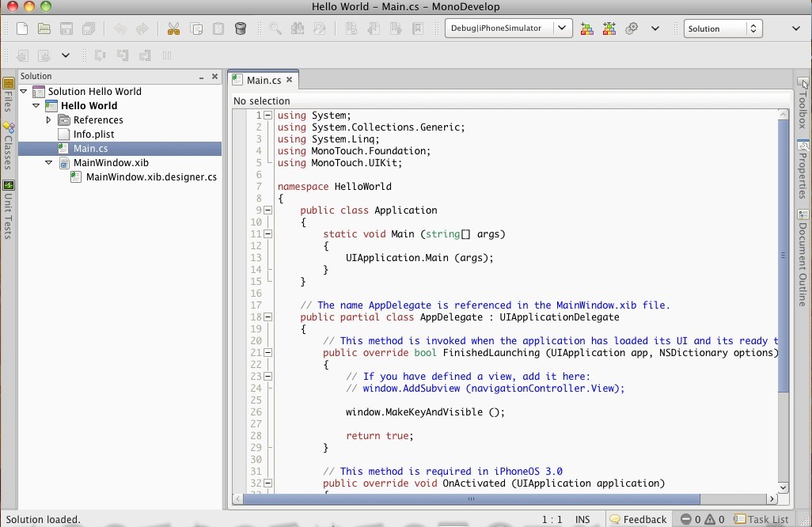Screen dimensions: 812x527
Task: Click the find in files binoculars icon
Action: point(298,28)
